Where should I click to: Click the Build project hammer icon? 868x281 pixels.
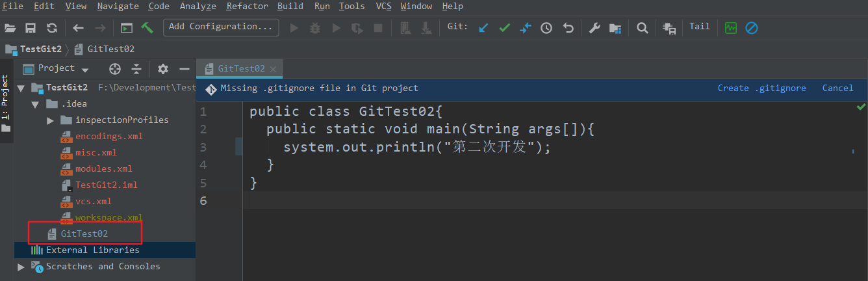147,28
